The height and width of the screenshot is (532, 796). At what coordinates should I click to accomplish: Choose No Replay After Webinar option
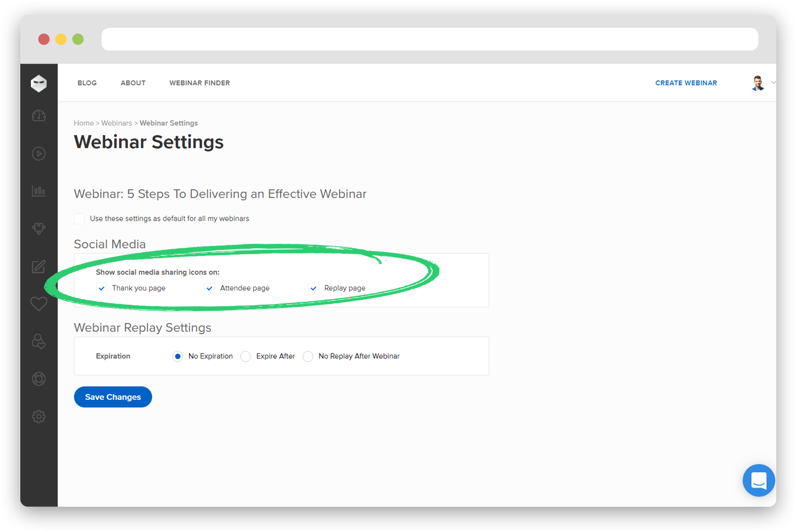[x=308, y=356]
